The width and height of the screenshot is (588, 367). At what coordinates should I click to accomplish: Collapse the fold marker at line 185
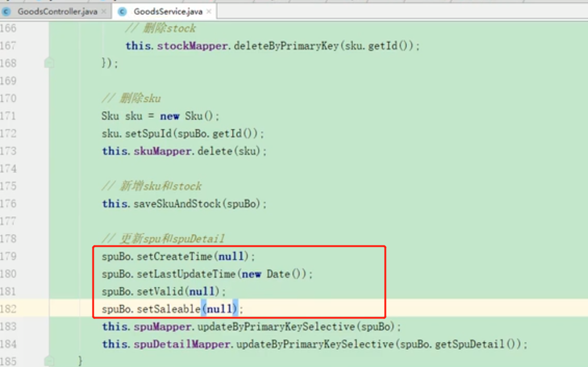pos(49,361)
